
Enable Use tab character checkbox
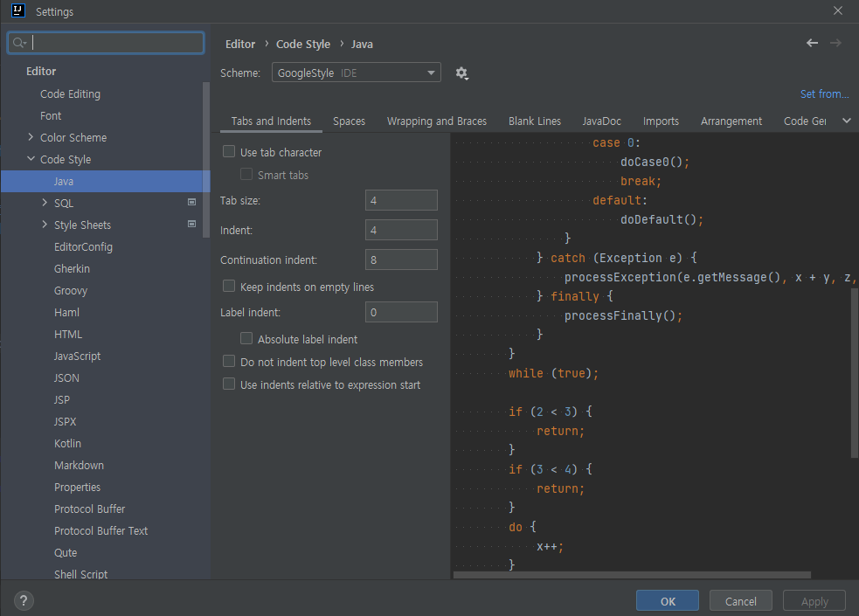point(229,152)
